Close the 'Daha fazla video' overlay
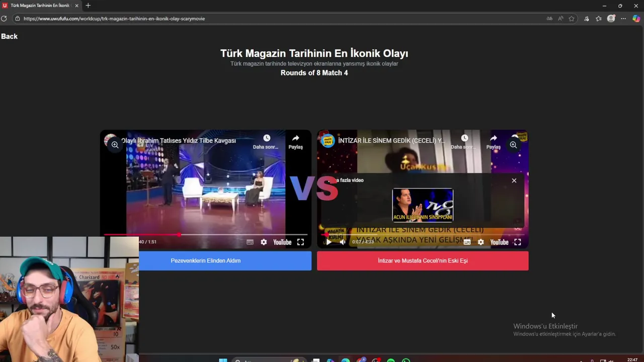644x362 pixels. tap(514, 180)
